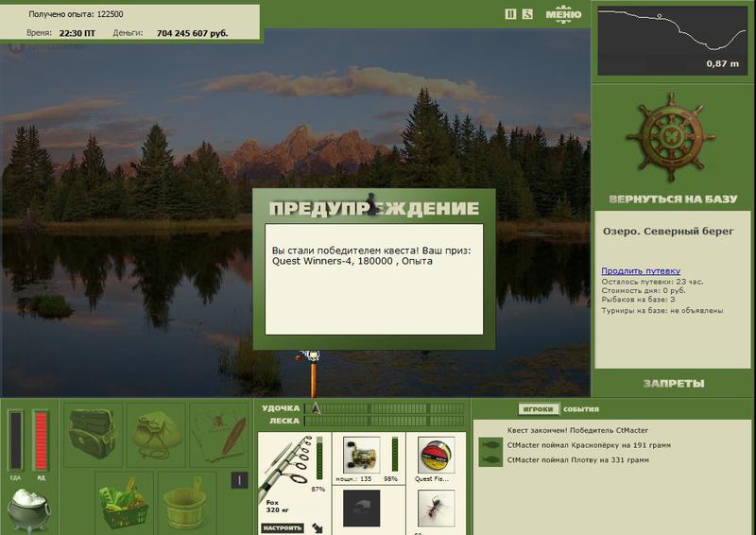Screen dimensions: 756x535
Task: Click the Продлить путевку link
Action: 641,270
